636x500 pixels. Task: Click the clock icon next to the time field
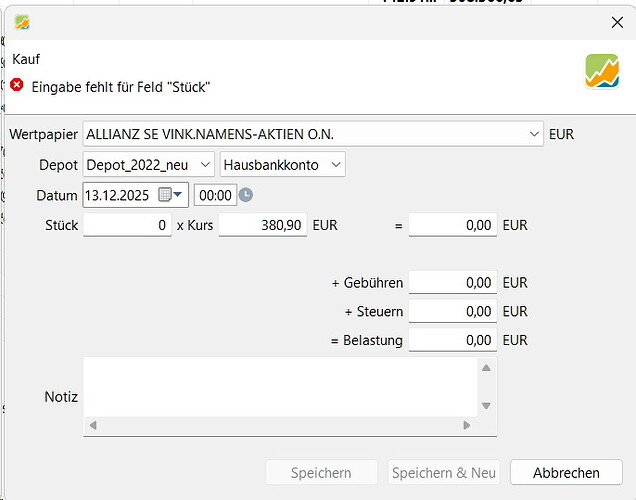coord(246,195)
